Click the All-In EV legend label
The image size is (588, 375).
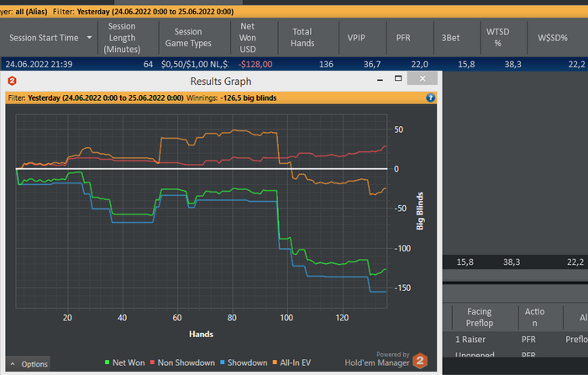tap(295, 362)
